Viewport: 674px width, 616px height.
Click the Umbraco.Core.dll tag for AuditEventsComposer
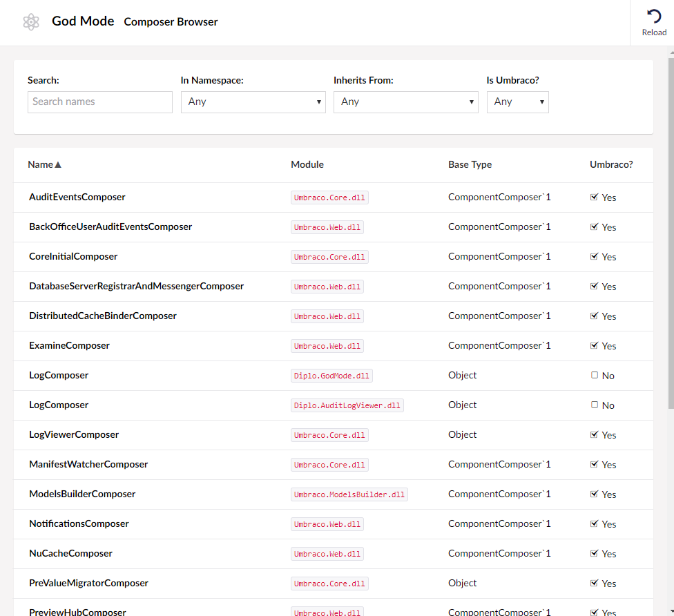[x=329, y=198]
